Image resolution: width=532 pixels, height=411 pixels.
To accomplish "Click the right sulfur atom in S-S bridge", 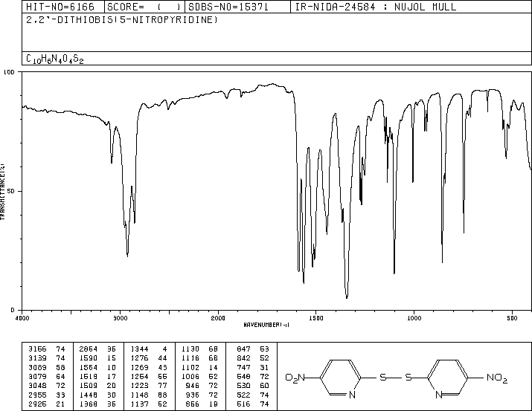I will [408, 377].
